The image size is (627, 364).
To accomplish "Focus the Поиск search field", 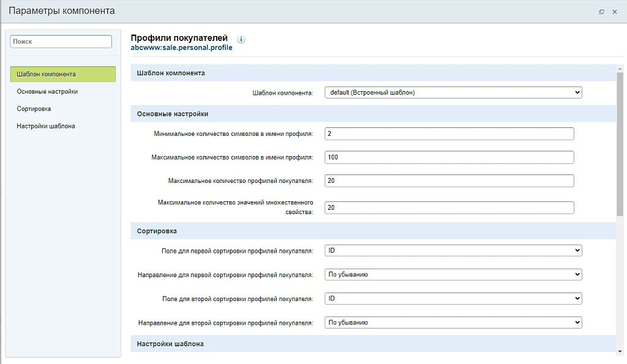I will (61, 42).
